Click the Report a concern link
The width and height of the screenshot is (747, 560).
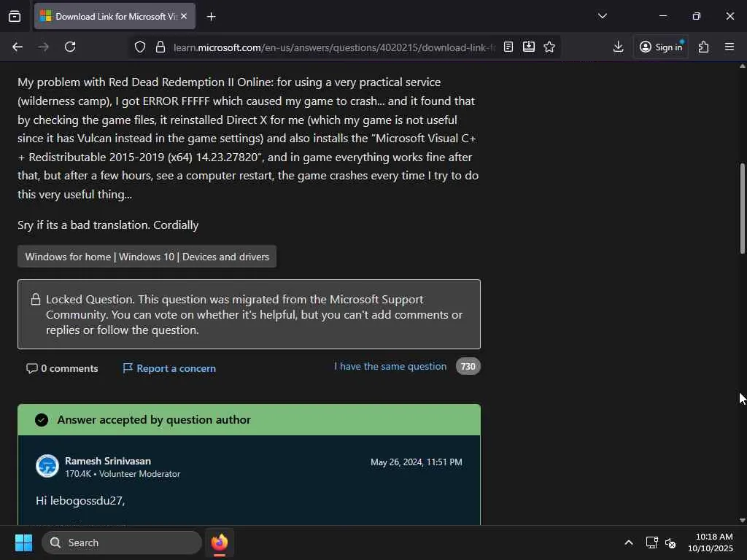pos(169,368)
